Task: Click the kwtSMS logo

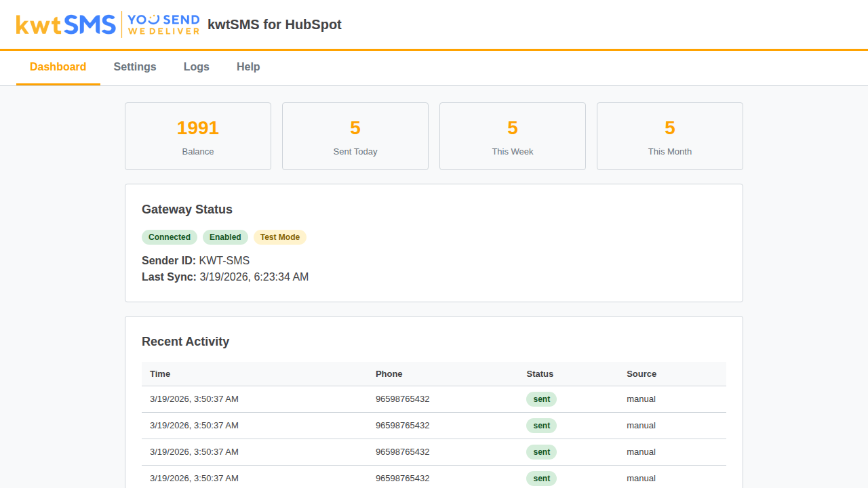Action: pos(64,24)
